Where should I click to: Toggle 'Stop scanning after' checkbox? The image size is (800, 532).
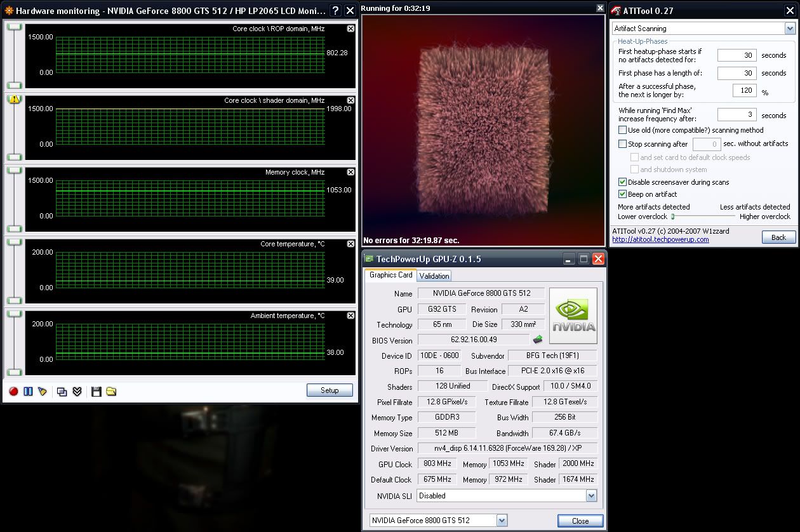coord(622,144)
